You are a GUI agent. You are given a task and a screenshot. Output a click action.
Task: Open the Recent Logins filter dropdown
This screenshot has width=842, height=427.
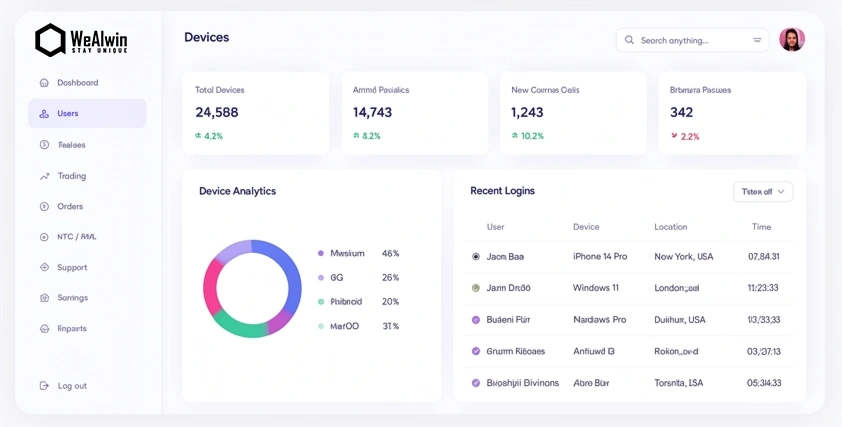point(763,192)
